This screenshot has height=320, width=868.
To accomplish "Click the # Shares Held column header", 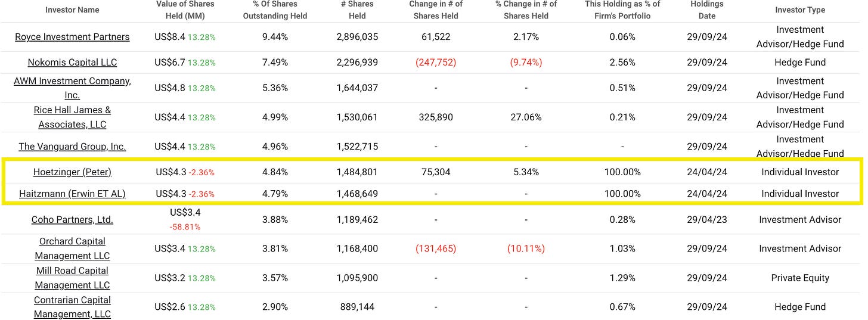I will click(x=357, y=10).
